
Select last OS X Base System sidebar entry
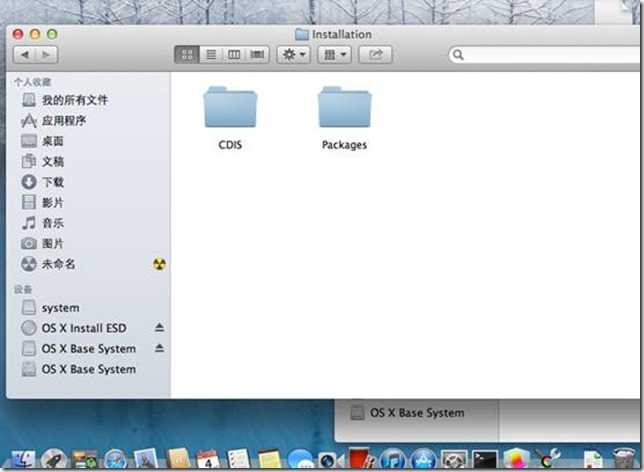[88, 369]
